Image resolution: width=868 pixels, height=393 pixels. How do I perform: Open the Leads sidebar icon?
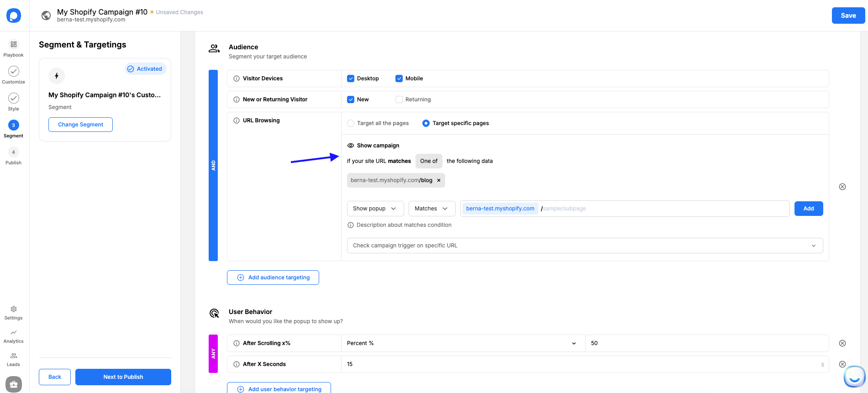pos(14,356)
